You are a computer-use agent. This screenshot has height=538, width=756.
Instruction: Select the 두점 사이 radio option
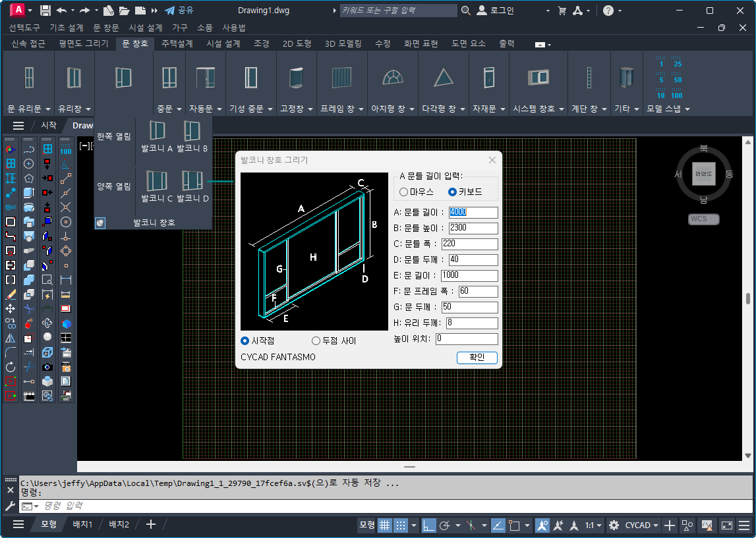316,340
